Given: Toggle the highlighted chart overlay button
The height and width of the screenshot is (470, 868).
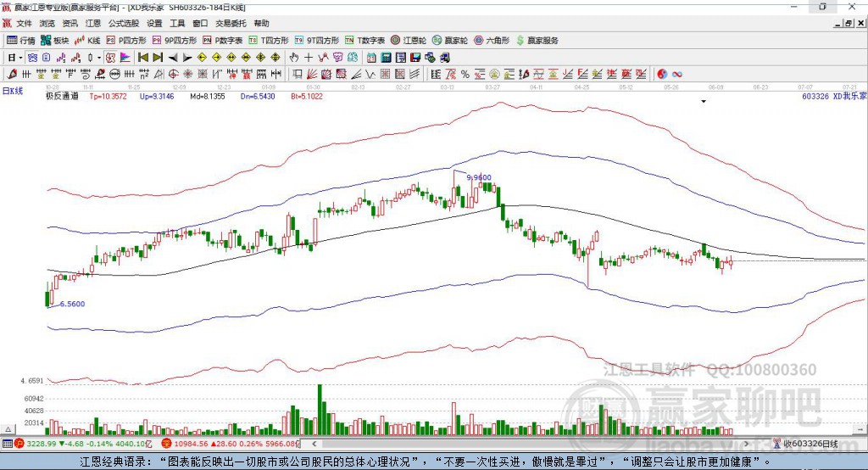Looking at the screenshot, I should tap(33, 58).
